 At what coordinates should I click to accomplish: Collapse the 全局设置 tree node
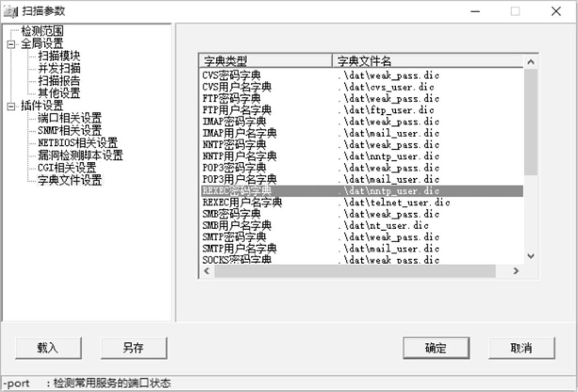tap(11, 44)
